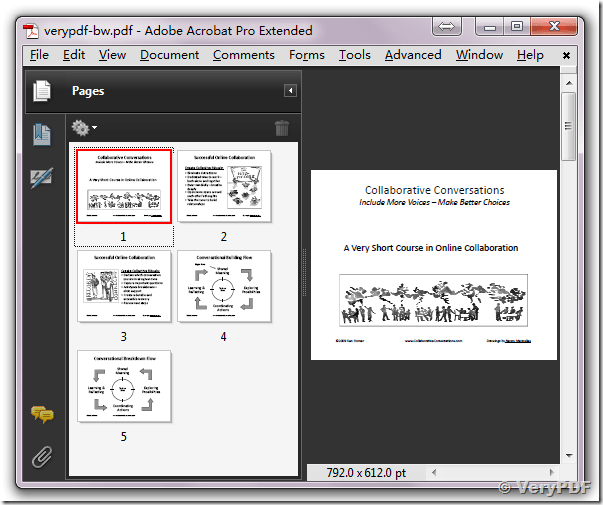Select page 1 thumbnail
This screenshot has width=603, height=505.
[x=124, y=187]
